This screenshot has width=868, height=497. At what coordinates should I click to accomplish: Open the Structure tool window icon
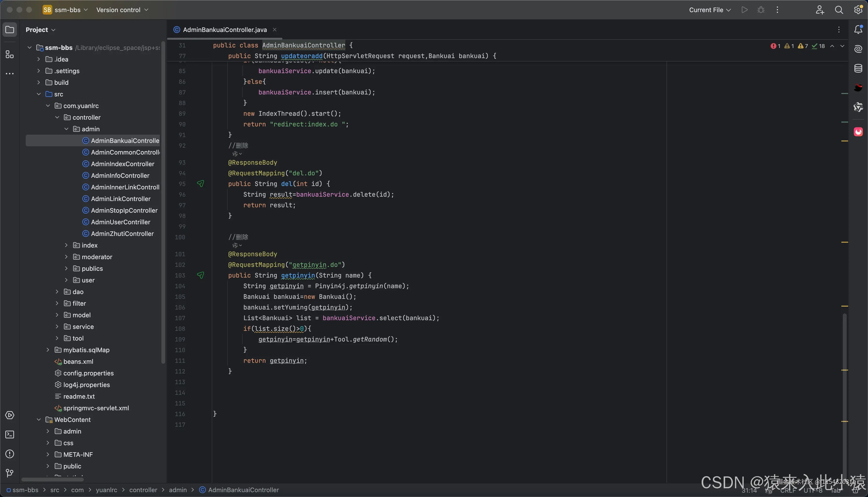(9, 54)
